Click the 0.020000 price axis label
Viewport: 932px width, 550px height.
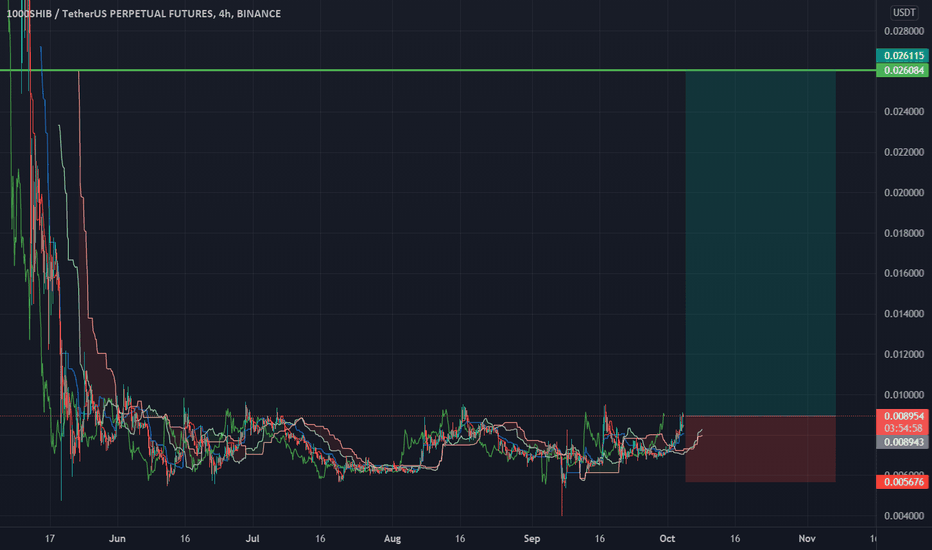[903, 192]
